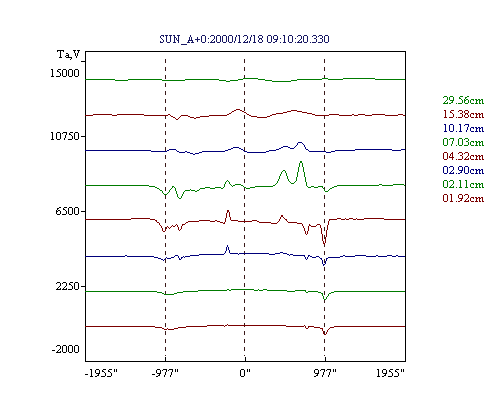Click the 977" x-axis label
The width and height of the screenshot is (500, 400).
pos(325,373)
